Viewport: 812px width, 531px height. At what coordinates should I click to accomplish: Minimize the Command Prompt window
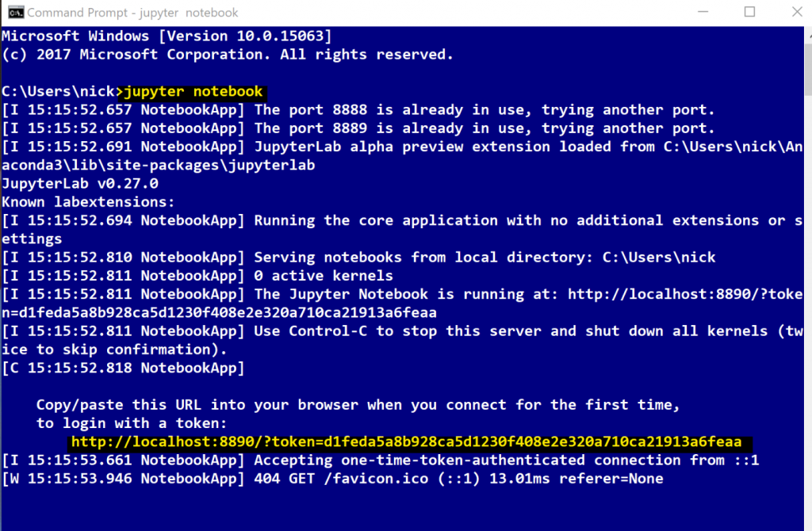click(703, 12)
